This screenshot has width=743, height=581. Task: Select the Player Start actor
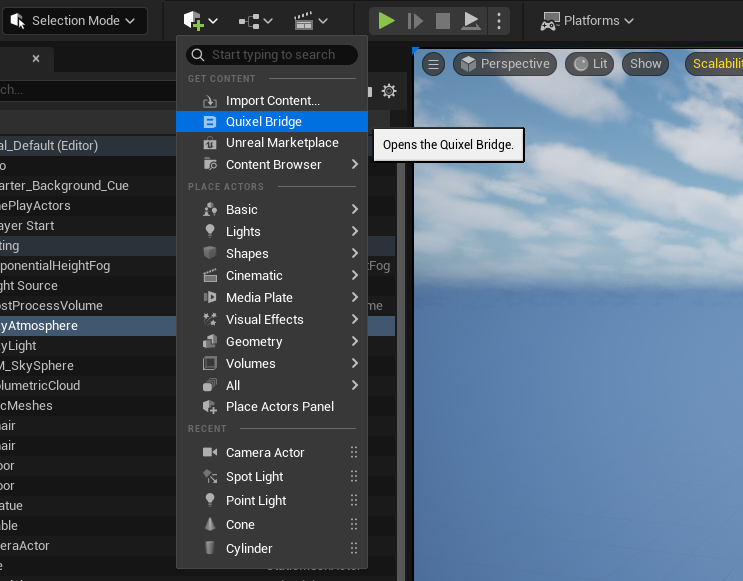(x=88, y=226)
